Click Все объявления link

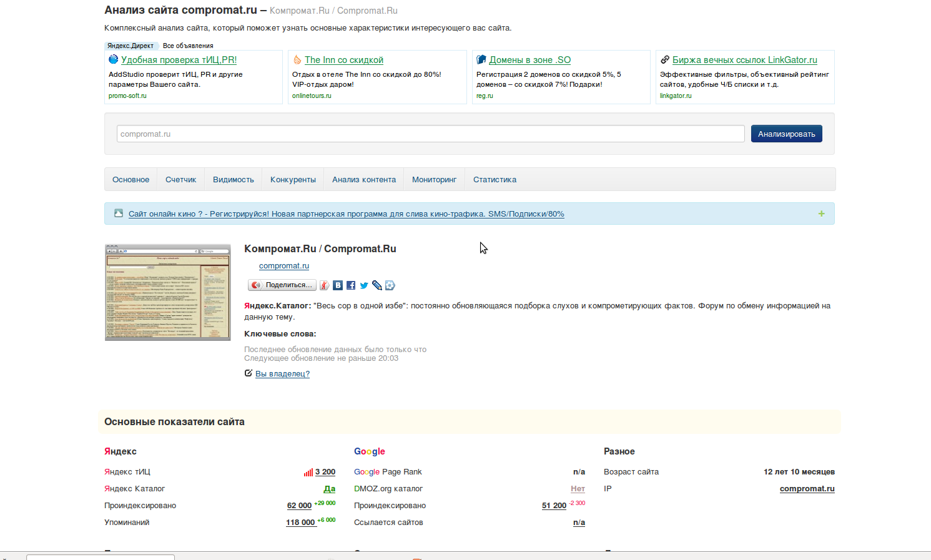tap(188, 46)
